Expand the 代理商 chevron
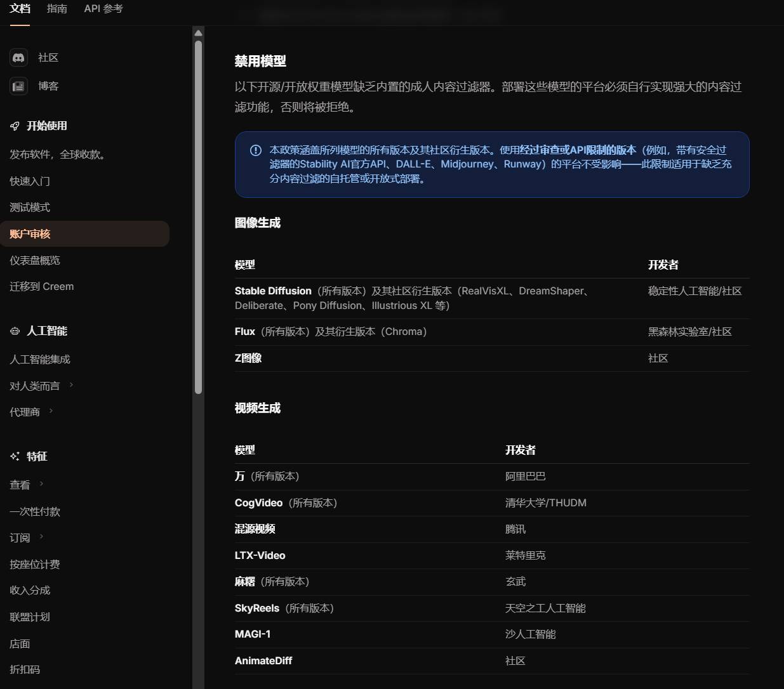 (51, 411)
